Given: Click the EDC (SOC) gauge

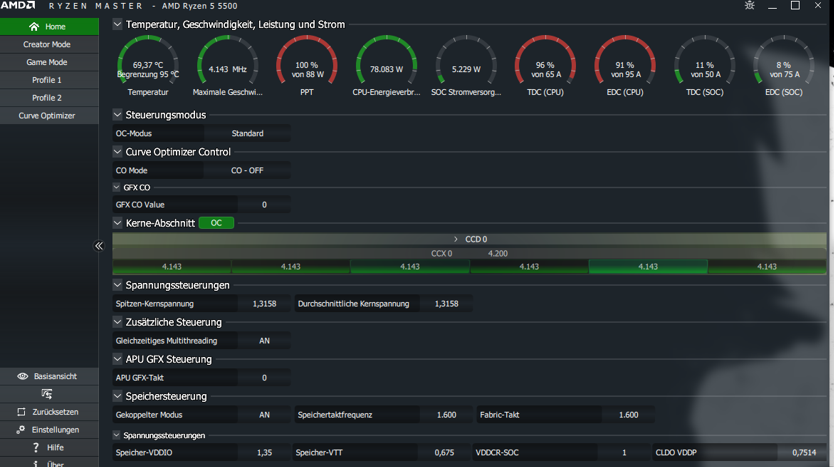Looking at the screenshot, I should (784, 66).
